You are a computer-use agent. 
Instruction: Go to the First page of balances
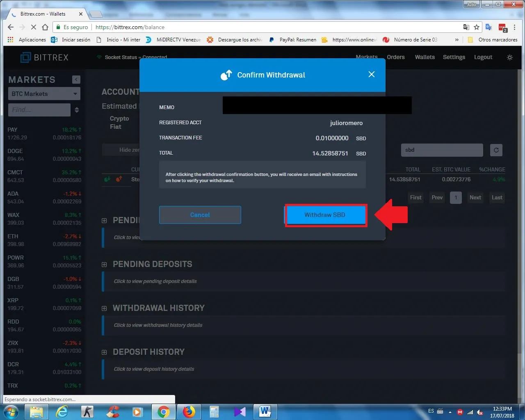(415, 198)
